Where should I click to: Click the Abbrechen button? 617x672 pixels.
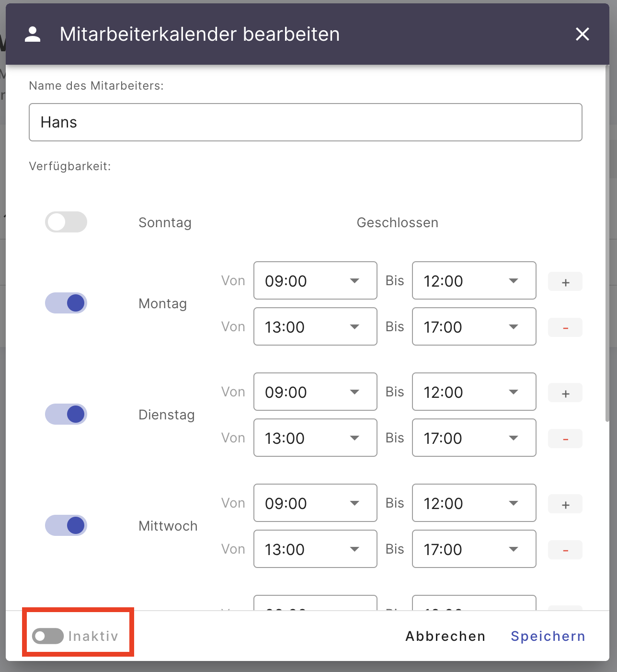445,636
